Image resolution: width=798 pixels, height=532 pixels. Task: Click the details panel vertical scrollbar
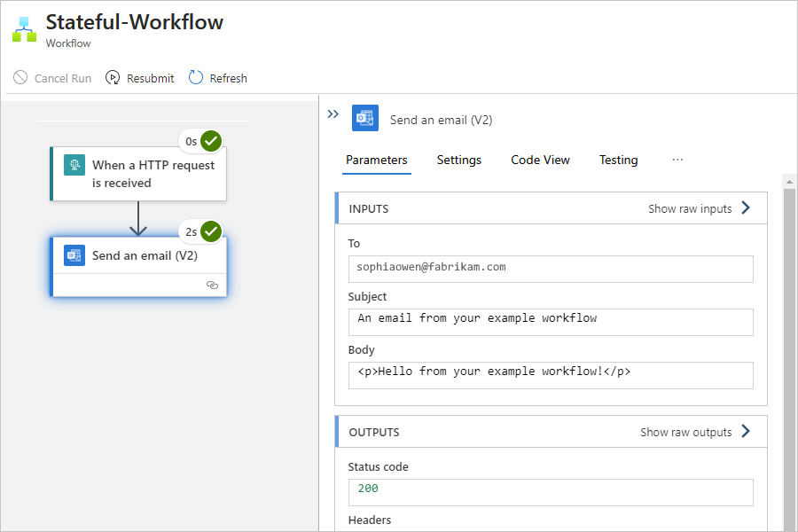pos(789,355)
